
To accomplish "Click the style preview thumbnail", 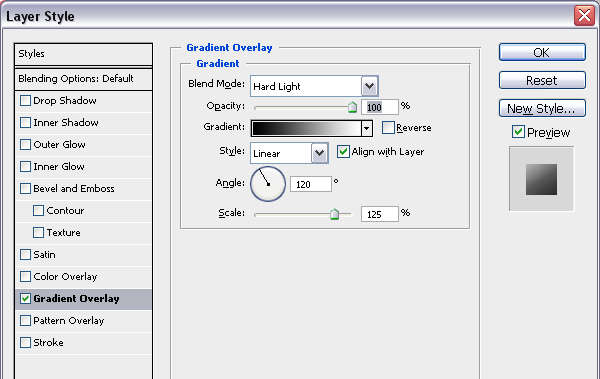I will point(541,179).
